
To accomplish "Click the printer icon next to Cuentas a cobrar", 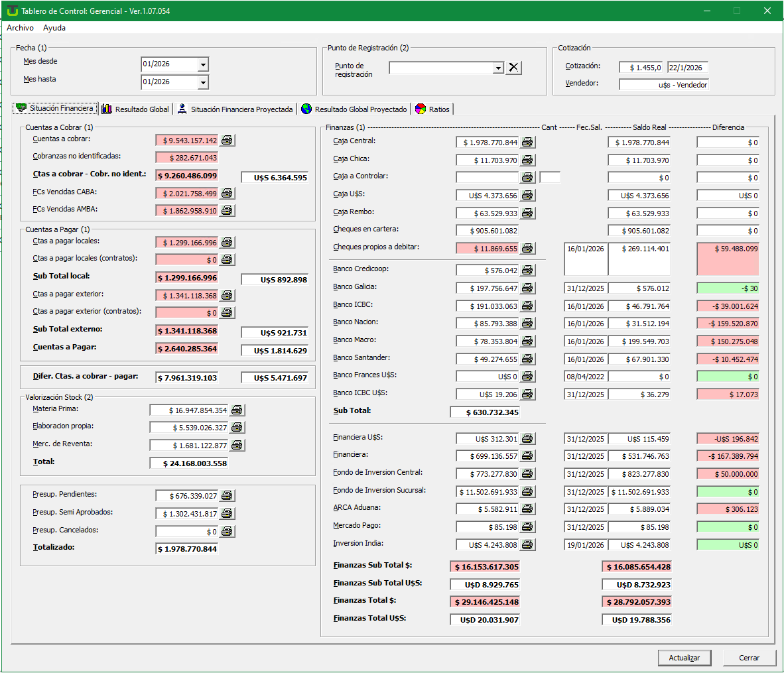I will 227,141.
